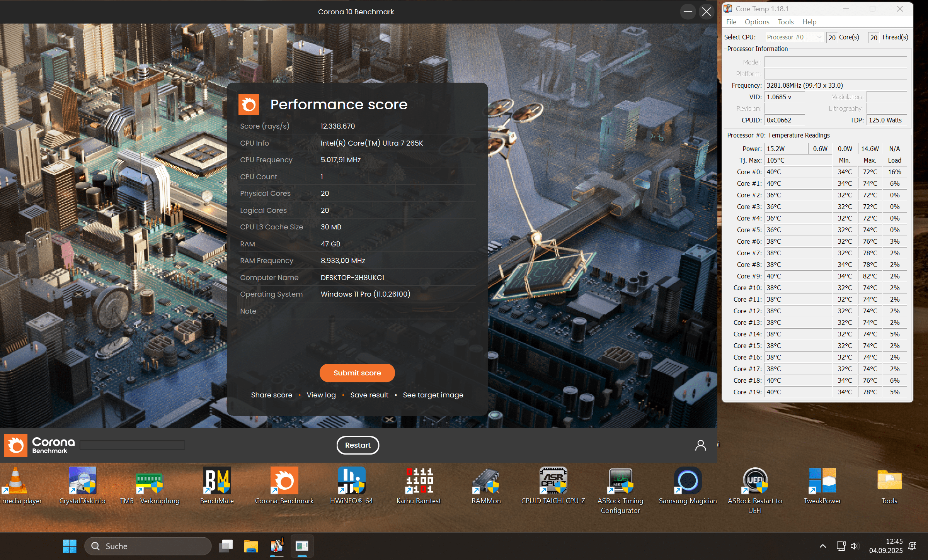Click the Submit score button
Image resolution: width=928 pixels, height=560 pixels.
[x=357, y=373]
